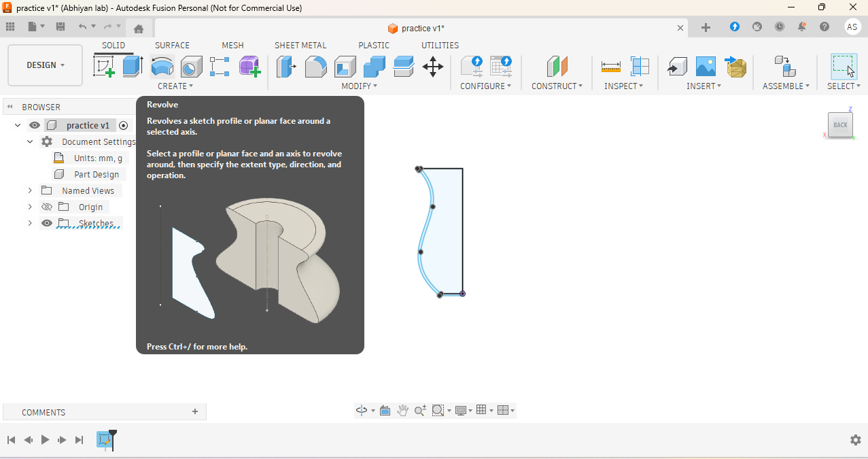The image size is (868, 459).
Task: Switch to the UTILITIES tab
Action: [x=440, y=46]
